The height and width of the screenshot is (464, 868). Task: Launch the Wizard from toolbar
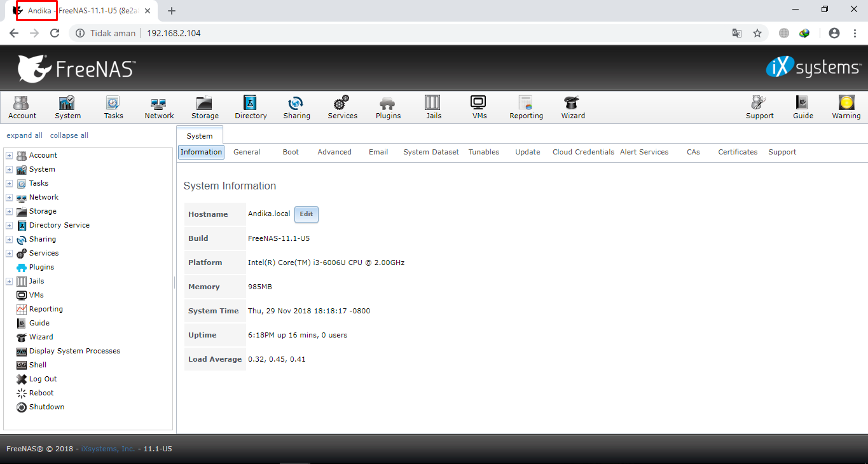(572, 107)
